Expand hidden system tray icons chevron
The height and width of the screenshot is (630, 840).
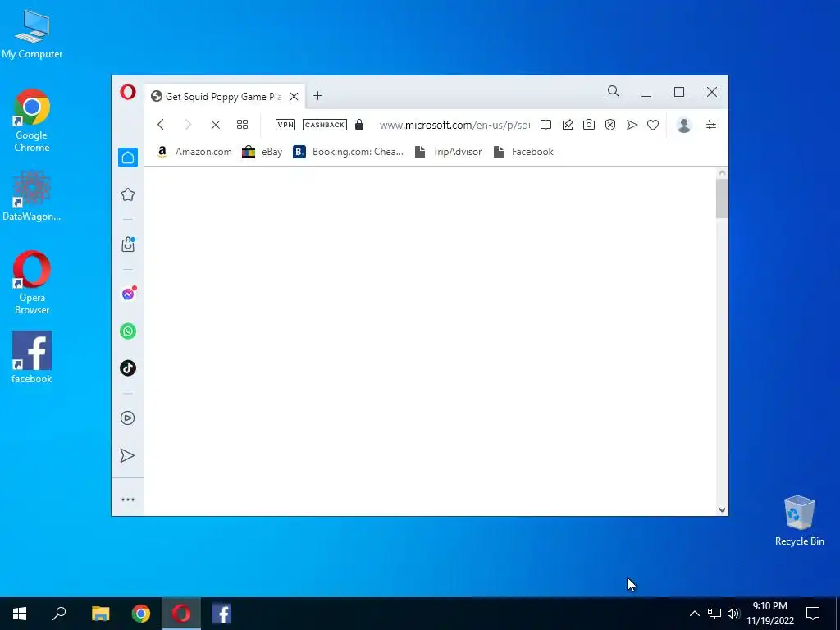694,614
